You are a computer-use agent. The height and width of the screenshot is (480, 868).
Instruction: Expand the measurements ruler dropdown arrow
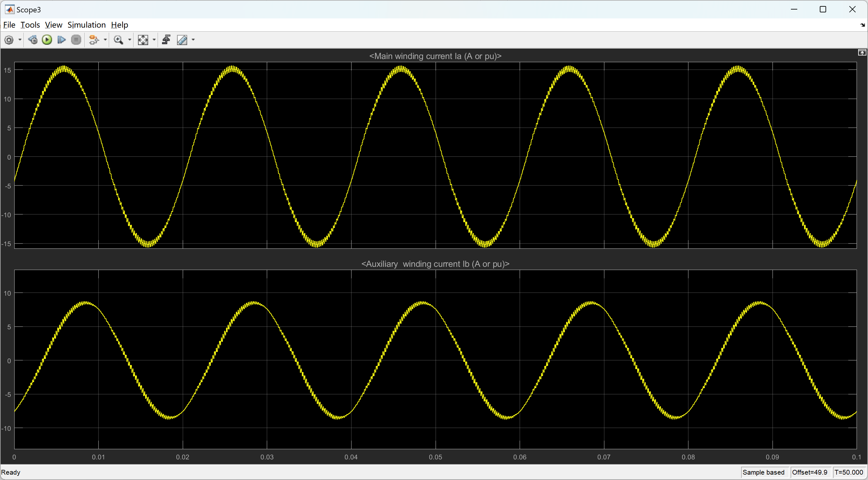click(194, 40)
